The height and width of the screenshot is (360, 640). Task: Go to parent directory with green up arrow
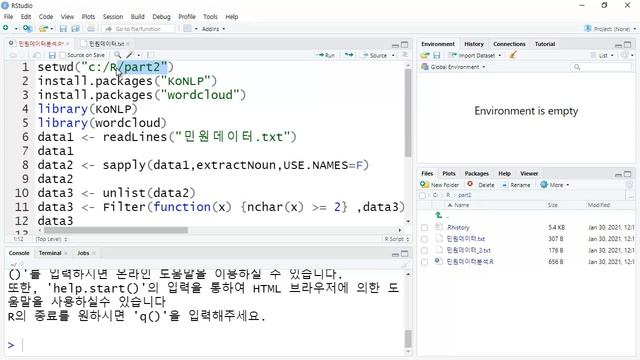pyautogui.click(x=439, y=215)
